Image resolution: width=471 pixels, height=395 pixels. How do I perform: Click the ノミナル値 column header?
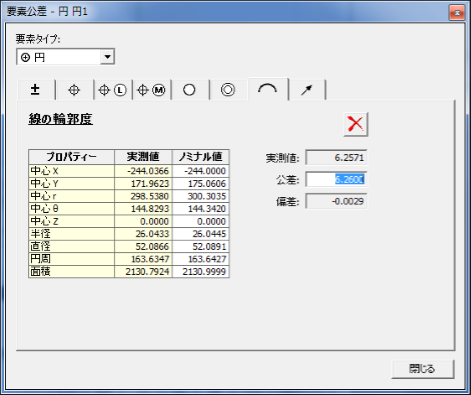(x=201, y=157)
